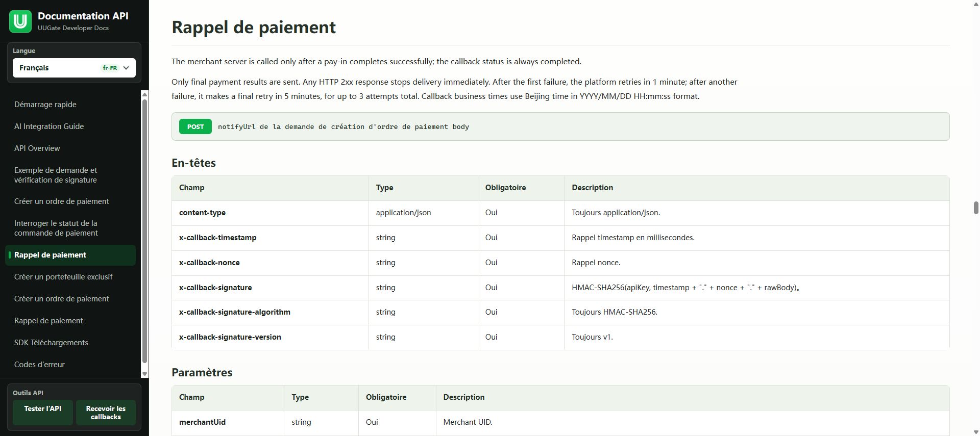The width and height of the screenshot is (980, 436).
Task: Expand the language chevron arrow
Action: click(x=126, y=68)
